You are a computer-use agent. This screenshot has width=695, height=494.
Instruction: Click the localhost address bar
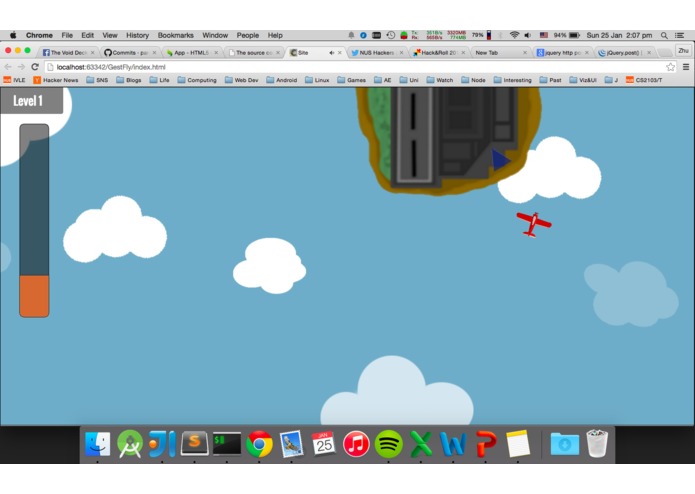[355, 67]
